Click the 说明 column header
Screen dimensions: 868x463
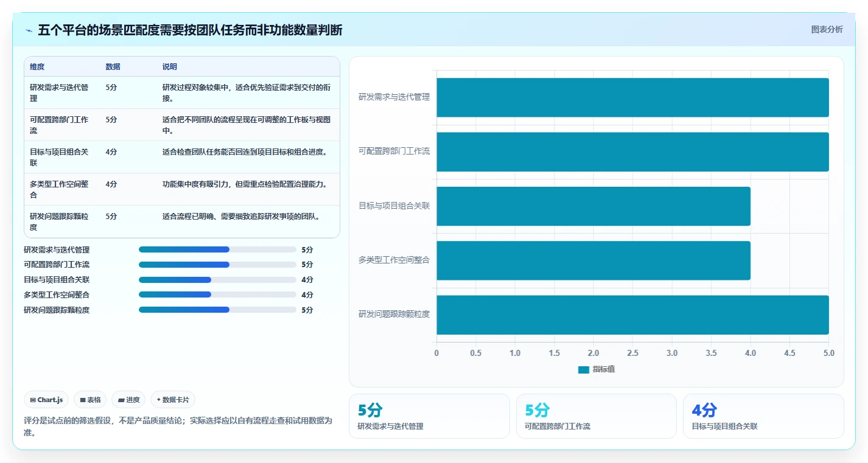point(170,67)
